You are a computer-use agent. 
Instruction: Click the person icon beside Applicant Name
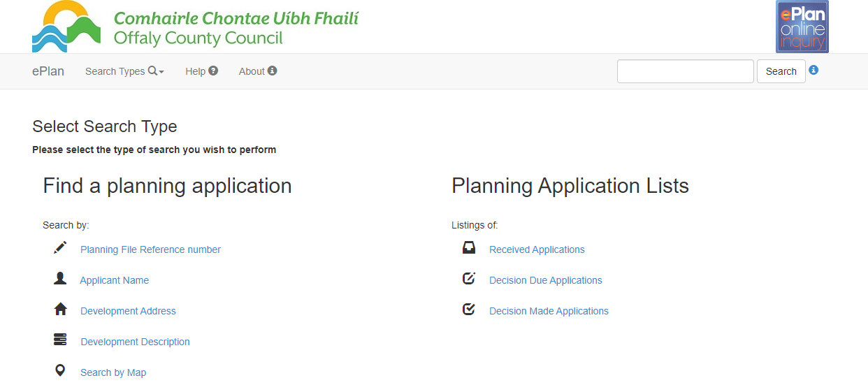(x=60, y=278)
